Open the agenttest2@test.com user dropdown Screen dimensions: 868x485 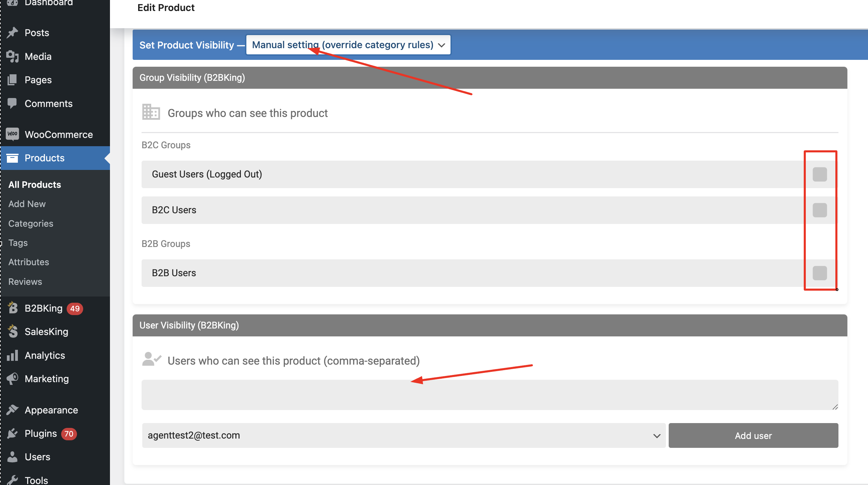(x=404, y=435)
